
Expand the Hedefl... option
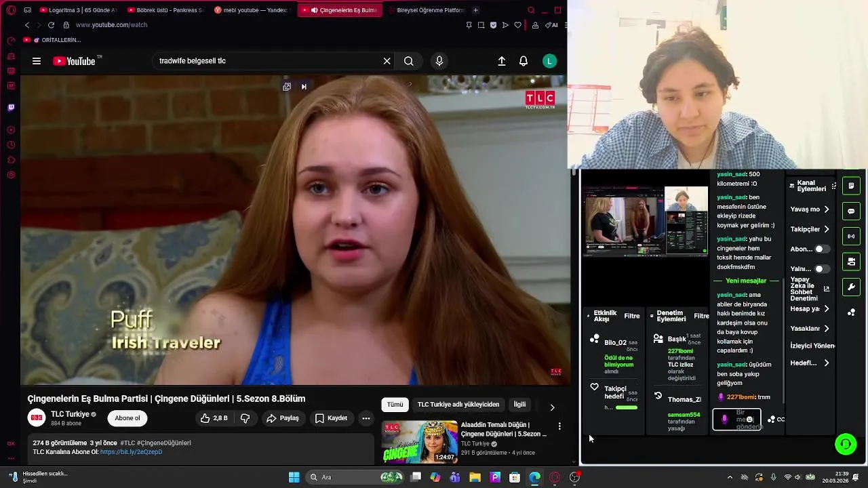click(x=810, y=363)
